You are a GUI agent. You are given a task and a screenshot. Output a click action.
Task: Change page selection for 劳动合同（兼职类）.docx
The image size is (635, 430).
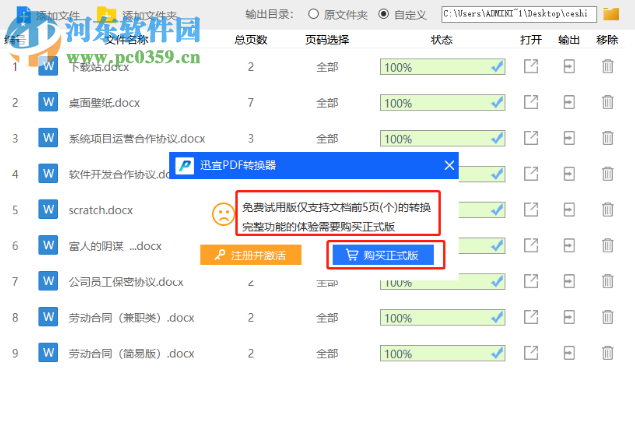click(x=327, y=317)
